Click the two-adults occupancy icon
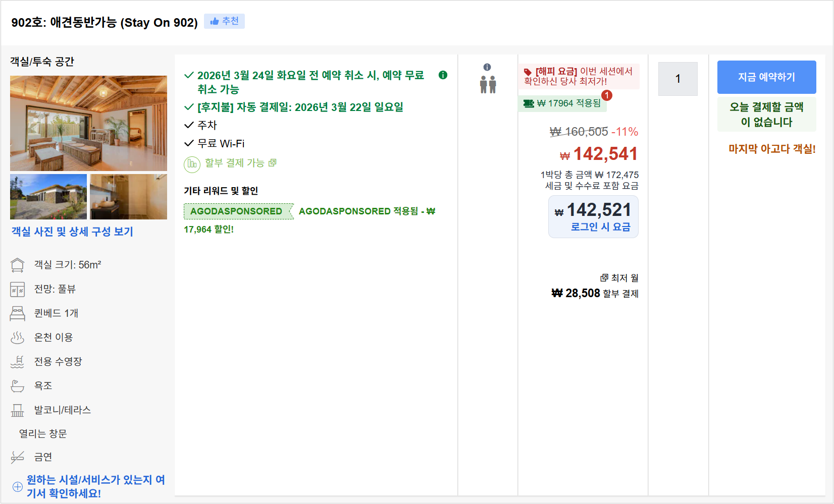The image size is (834, 504). [x=488, y=85]
